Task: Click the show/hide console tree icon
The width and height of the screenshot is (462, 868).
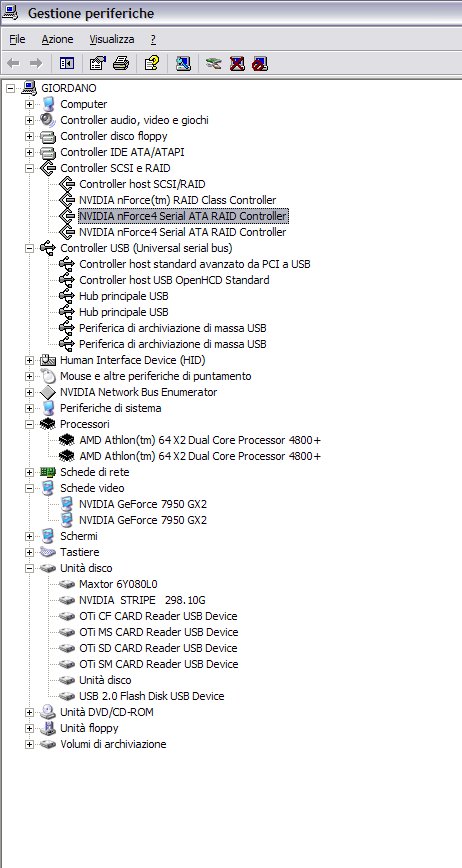Action: click(66, 64)
